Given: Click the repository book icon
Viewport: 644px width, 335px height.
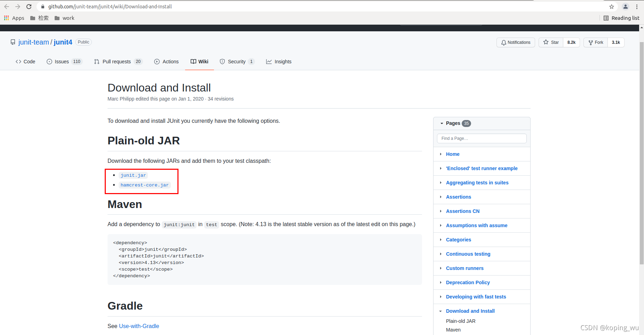Looking at the screenshot, I should [x=13, y=42].
